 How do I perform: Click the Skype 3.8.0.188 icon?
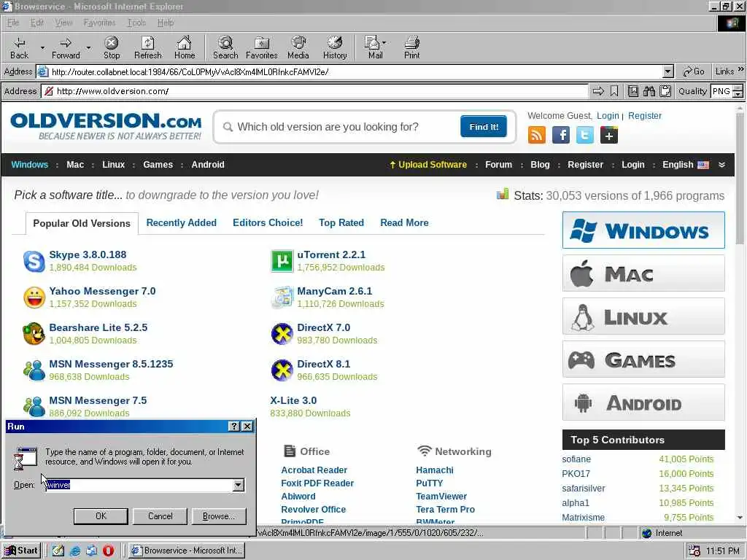tap(34, 261)
